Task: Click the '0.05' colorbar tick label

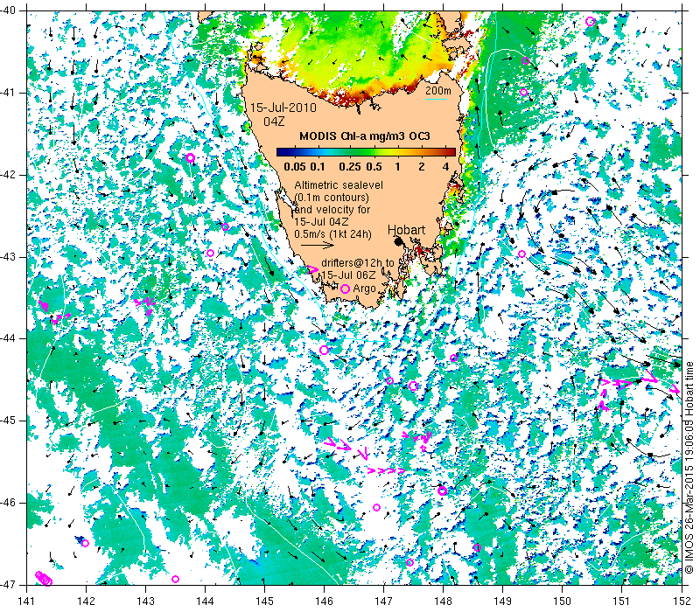Action: click(x=295, y=167)
